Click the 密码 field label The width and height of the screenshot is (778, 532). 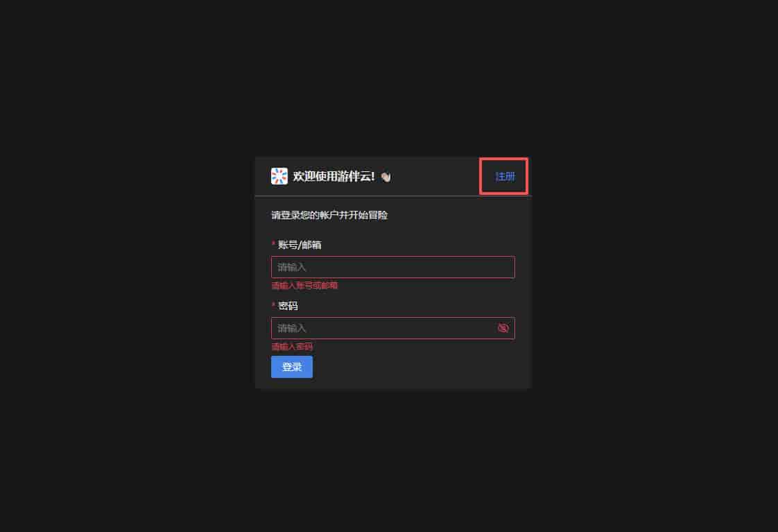click(x=288, y=306)
